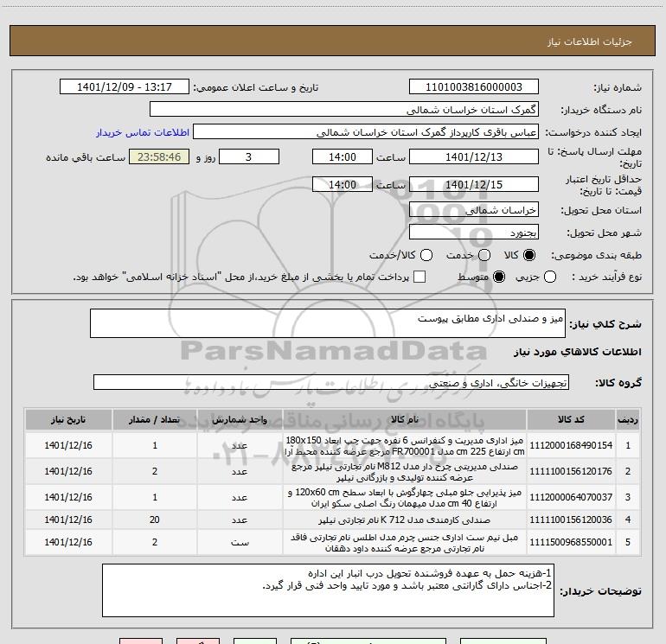Click the goods group field تجهیزات خانگی، اداری و صنعتی
This screenshot has width=666, height=644.
coord(331,382)
